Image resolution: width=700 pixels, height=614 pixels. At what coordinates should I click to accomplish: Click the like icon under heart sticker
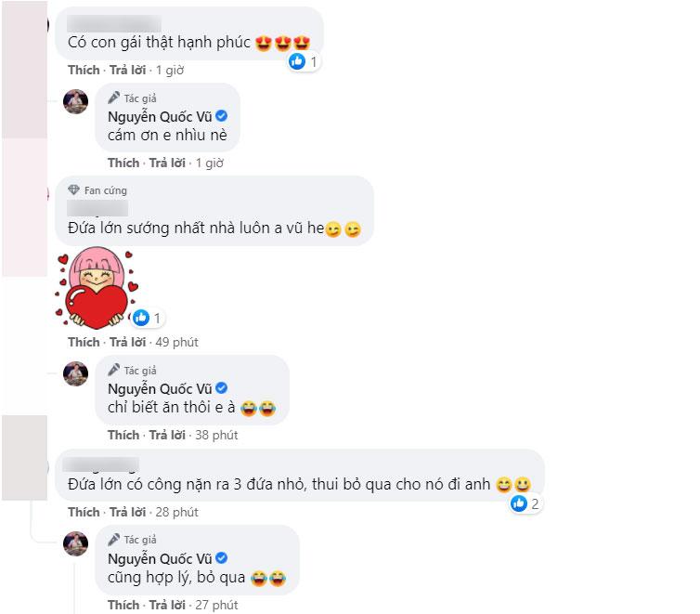point(141,318)
